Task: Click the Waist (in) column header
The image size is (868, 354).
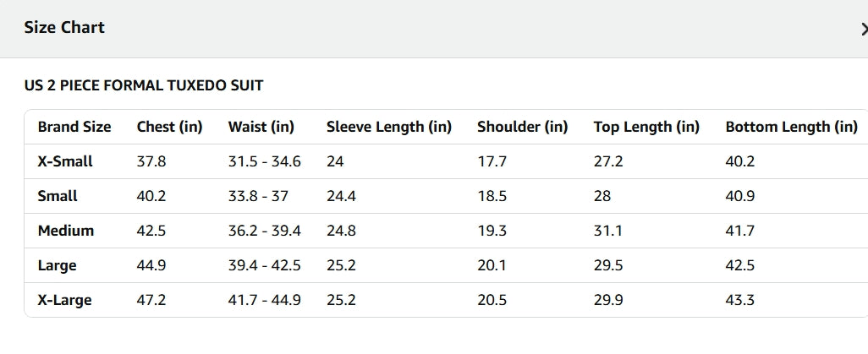Action: [x=261, y=128]
